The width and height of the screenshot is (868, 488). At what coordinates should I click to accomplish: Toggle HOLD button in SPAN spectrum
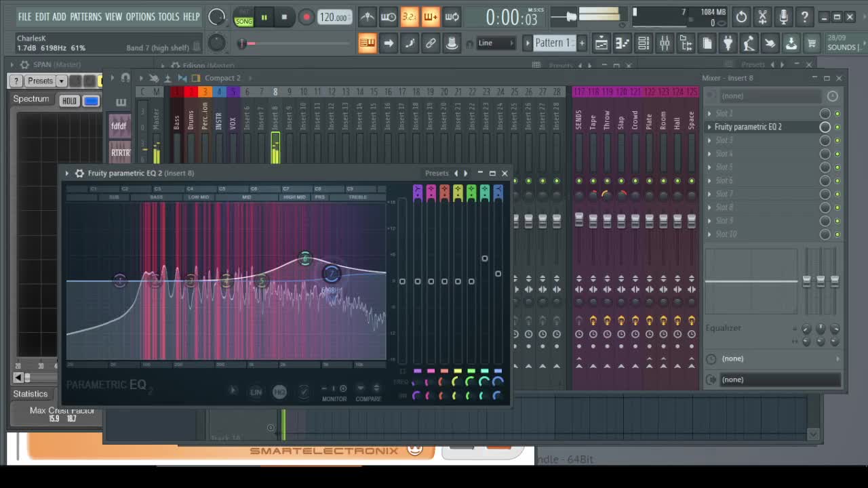69,101
